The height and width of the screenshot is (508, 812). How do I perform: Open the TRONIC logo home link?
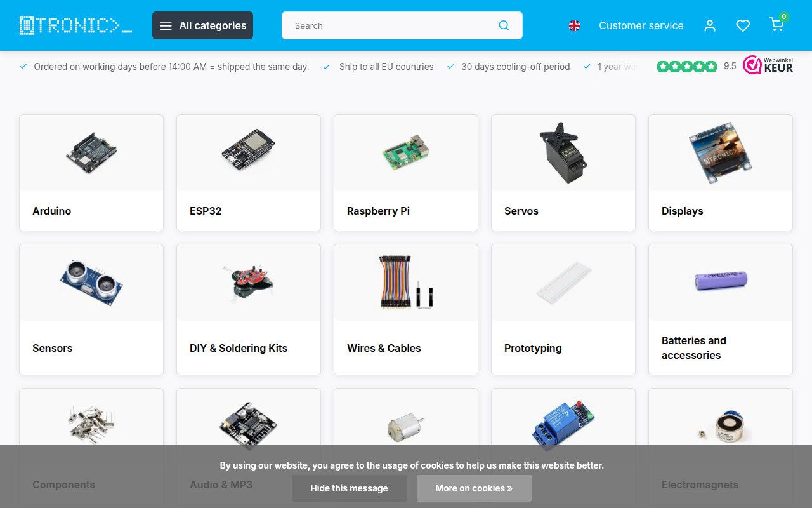75,25
